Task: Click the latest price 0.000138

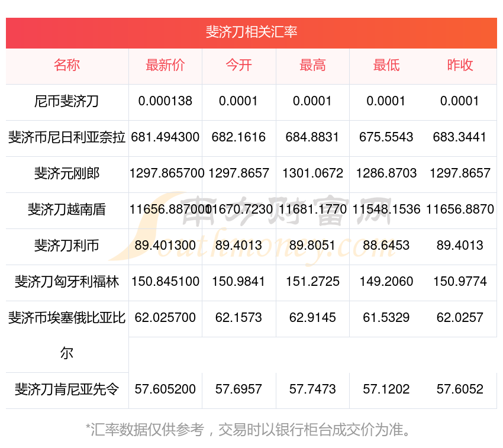Action: point(165,101)
